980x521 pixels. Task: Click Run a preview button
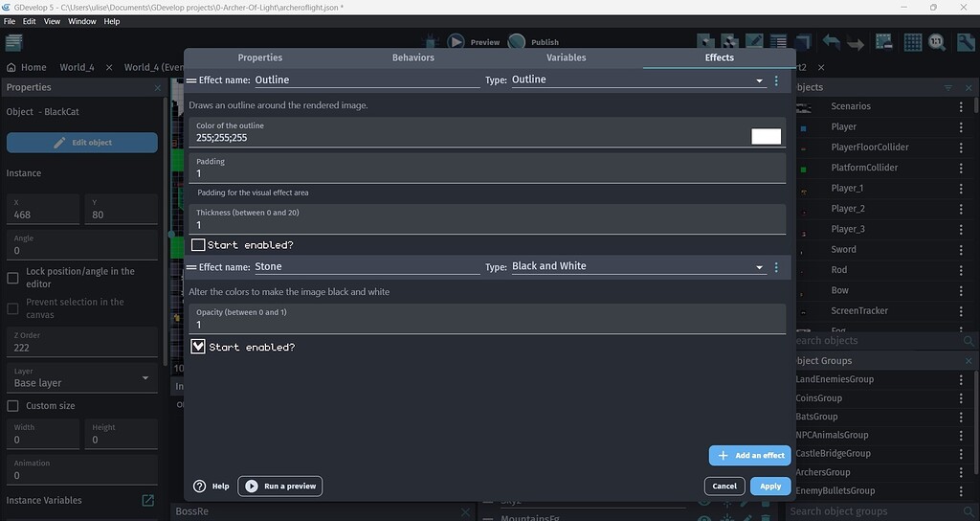tap(280, 486)
